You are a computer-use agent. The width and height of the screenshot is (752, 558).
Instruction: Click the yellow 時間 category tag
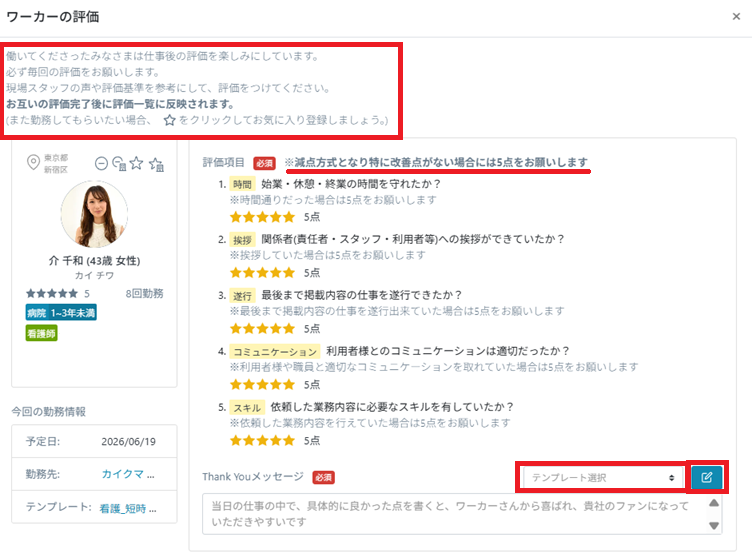(242, 184)
